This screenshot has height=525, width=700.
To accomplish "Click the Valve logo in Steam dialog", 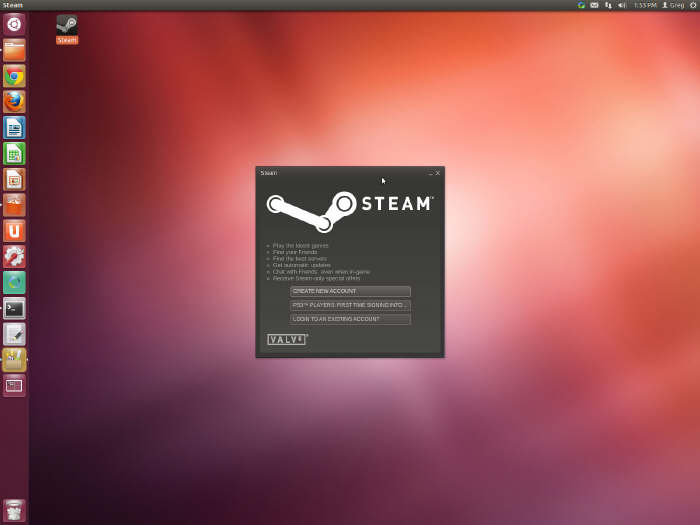I will point(288,339).
